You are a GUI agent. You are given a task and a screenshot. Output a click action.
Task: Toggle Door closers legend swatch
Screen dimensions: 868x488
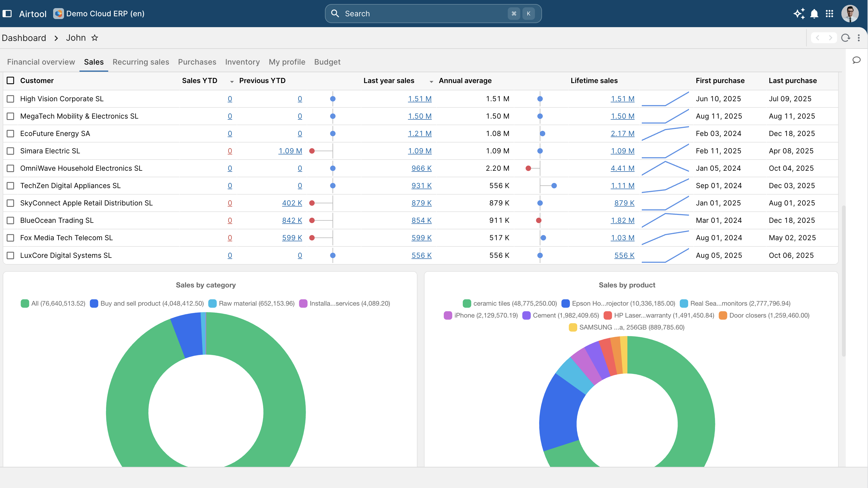(723, 315)
